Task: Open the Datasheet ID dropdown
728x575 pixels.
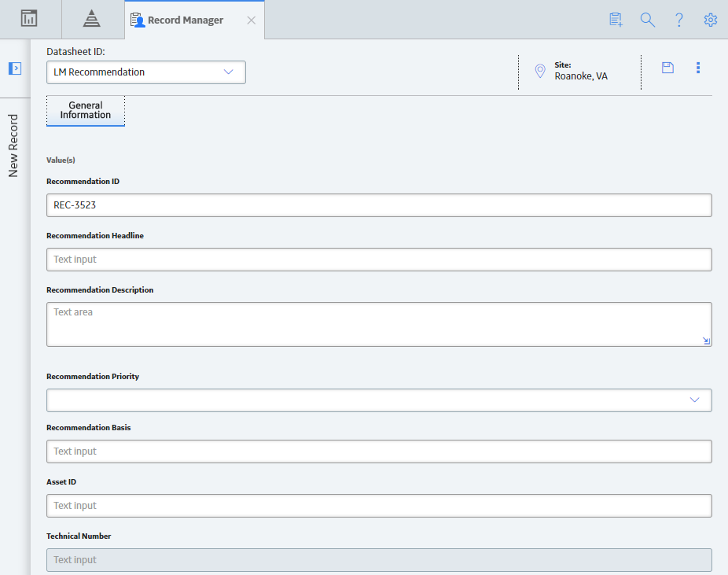Action: tap(146, 72)
